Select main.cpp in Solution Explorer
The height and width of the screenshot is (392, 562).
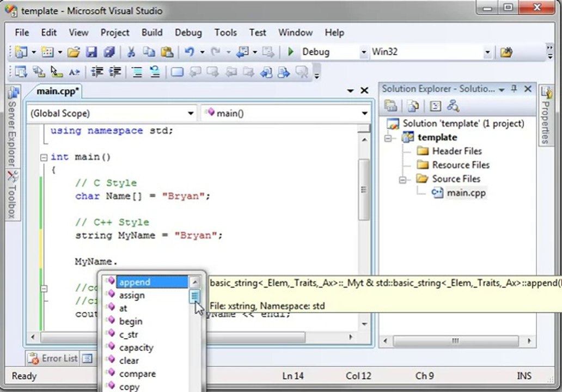[x=466, y=193]
